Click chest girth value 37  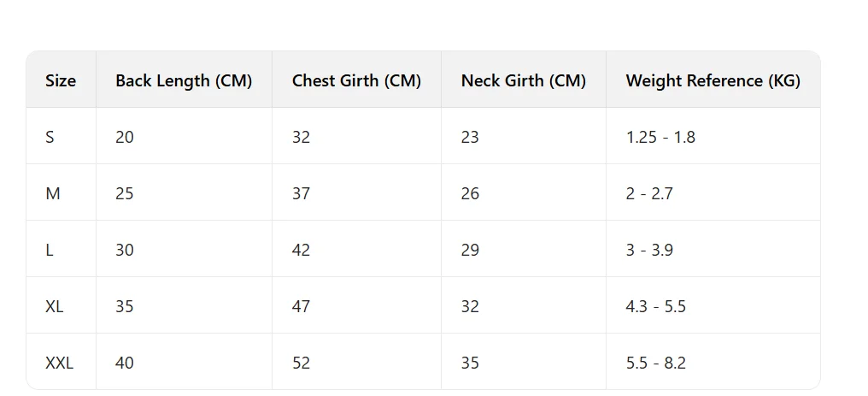click(x=301, y=193)
